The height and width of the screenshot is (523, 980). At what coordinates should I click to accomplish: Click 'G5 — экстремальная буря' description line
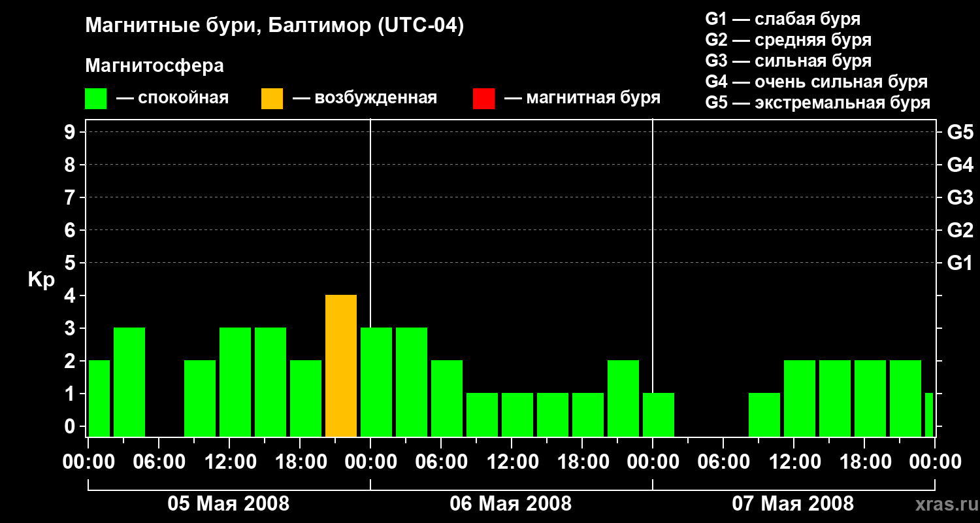[818, 103]
